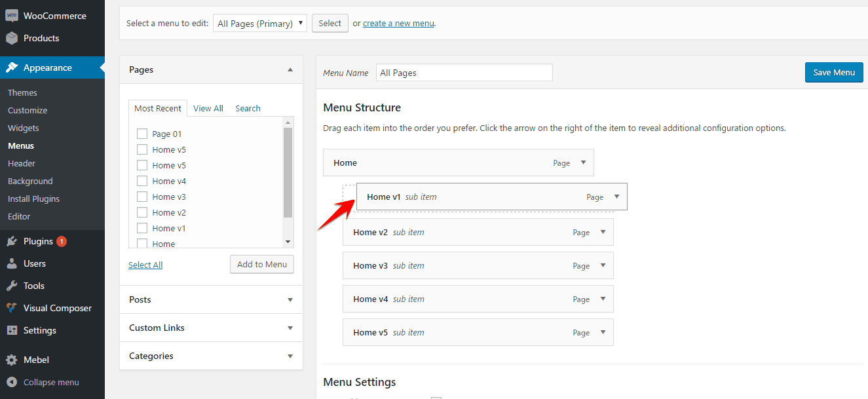The width and height of the screenshot is (868, 399).
Task: Open the menu selection dropdown
Action: tap(259, 22)
